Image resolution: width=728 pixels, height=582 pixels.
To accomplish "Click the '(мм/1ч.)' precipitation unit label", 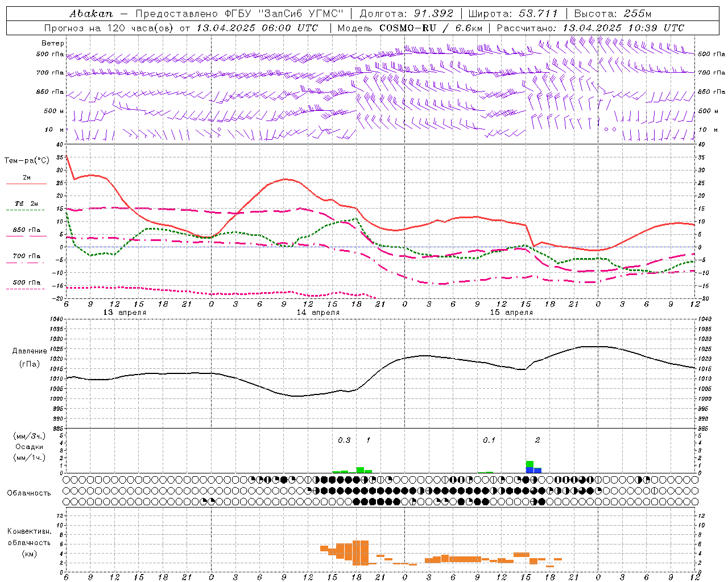I will coord(29,458).
